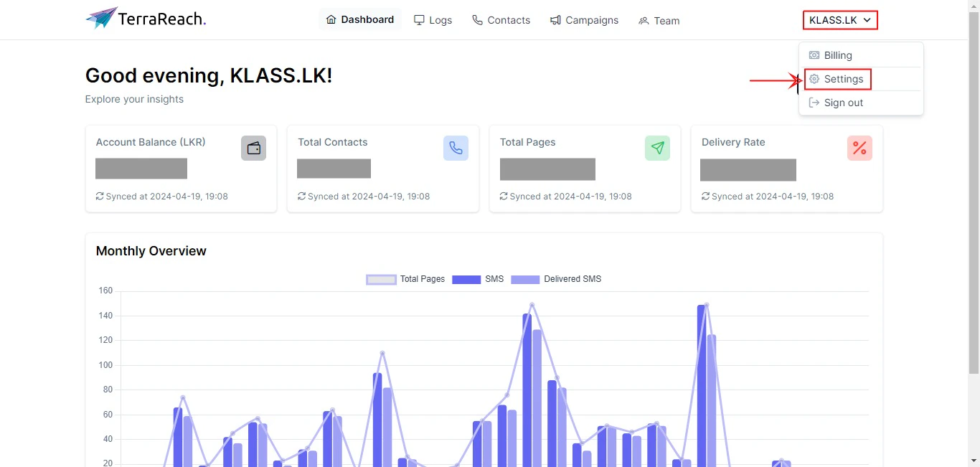Toggle the Delivered SMS legend series
This screenshot has height=467, width=980.
point(556,279)
